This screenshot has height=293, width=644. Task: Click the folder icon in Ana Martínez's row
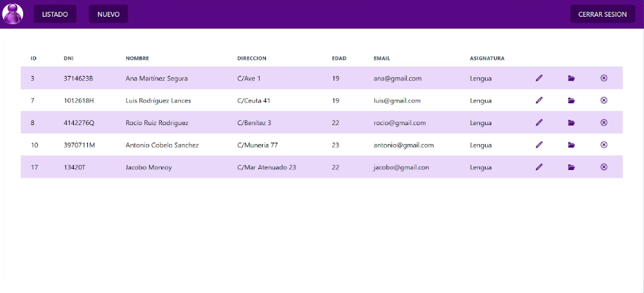tap(572, 78)
